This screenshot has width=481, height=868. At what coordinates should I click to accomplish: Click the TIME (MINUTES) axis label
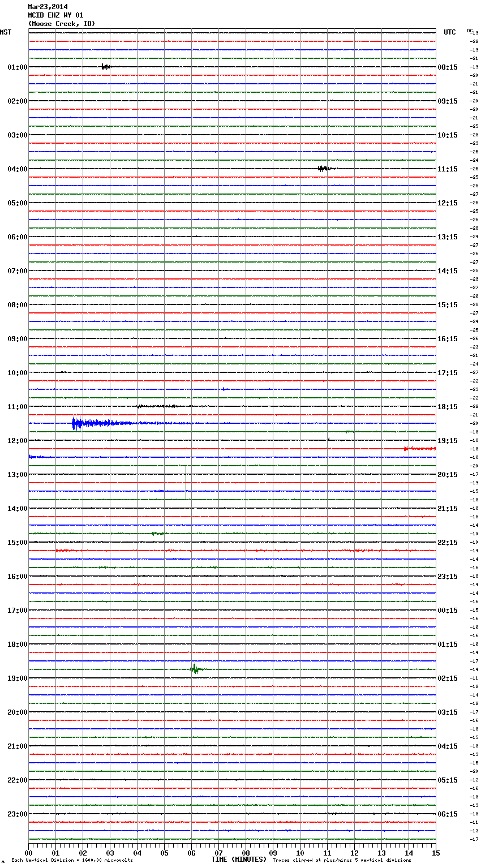coord(238,860)
